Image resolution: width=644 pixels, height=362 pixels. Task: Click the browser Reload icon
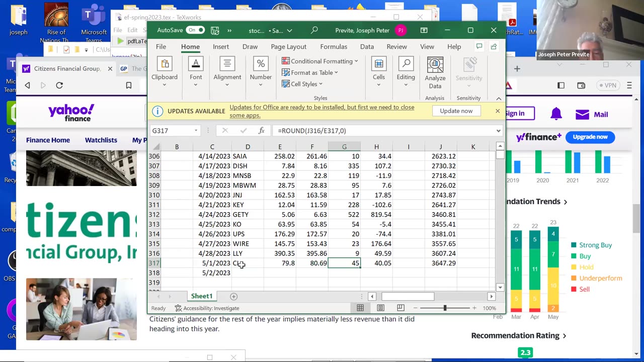tap(59, 85)
